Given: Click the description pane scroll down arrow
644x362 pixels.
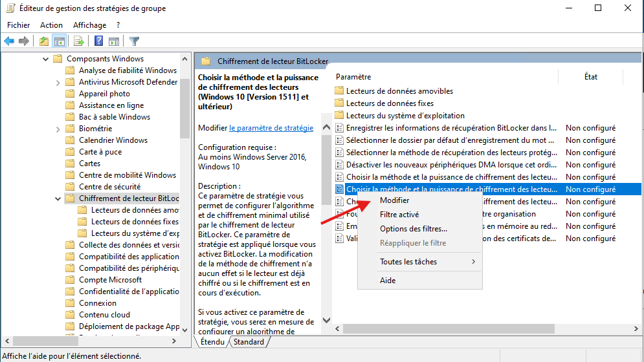Looking at the screenshot, I should [326, 320].
